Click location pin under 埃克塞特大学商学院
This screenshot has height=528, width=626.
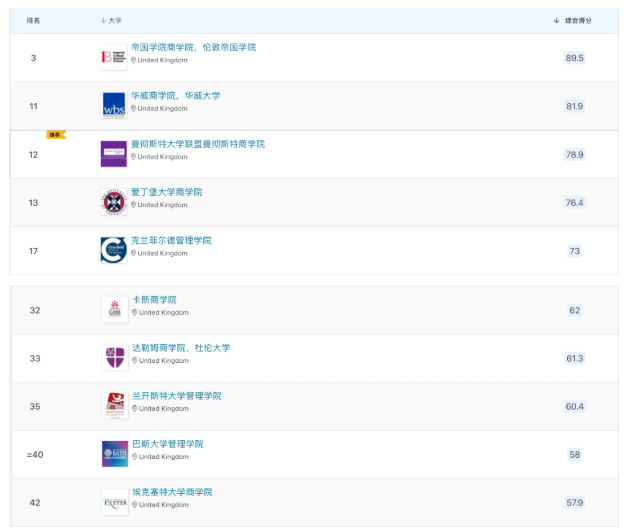tap(135, 504)
